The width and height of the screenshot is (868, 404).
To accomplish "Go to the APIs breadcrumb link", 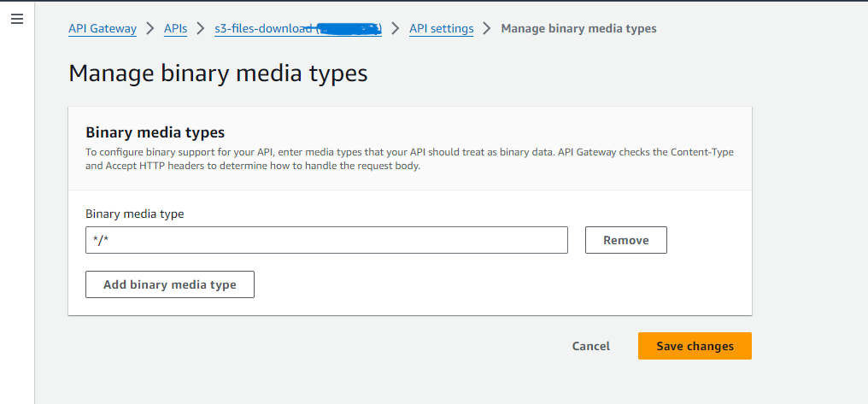I will [x=175, y=28].
